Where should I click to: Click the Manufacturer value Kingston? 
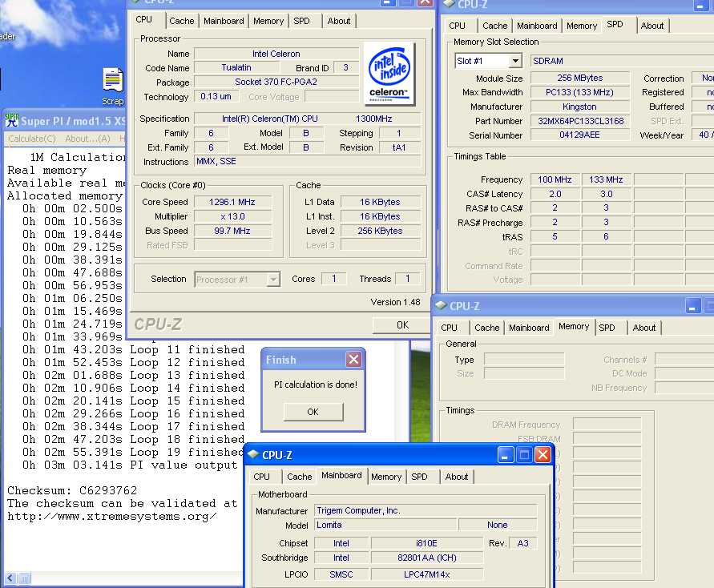[579, 107]
